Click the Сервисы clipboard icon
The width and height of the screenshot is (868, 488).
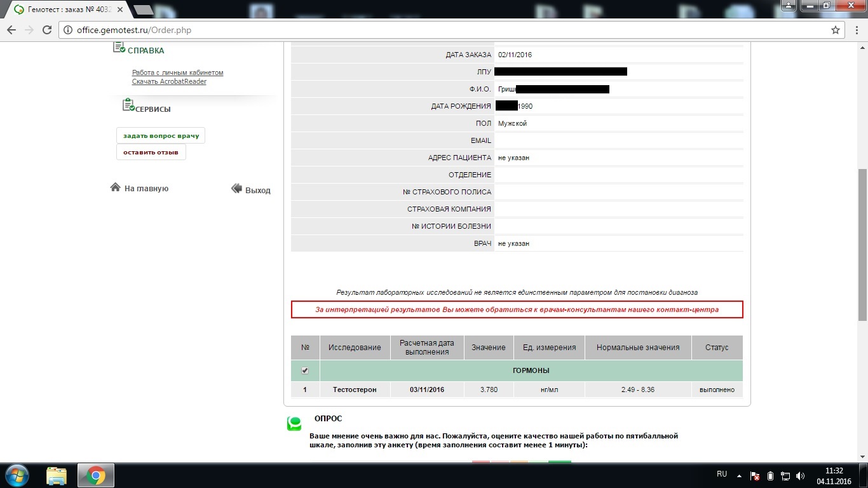[x=128, y=105]
